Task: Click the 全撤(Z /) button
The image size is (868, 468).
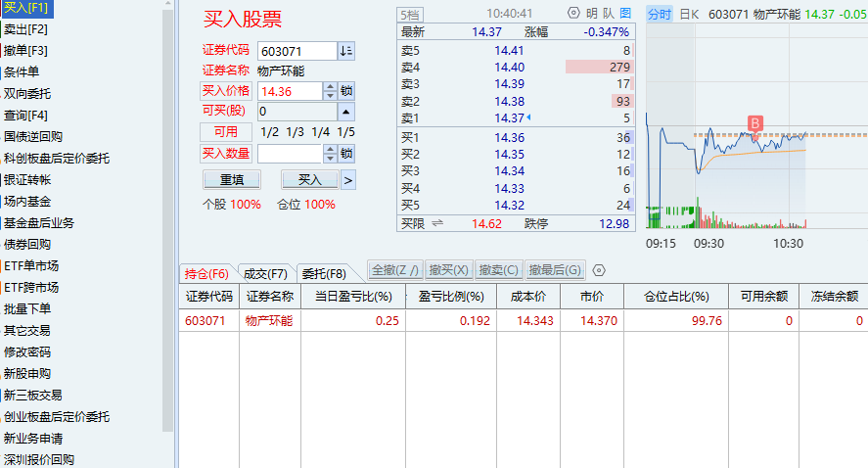Action: [395, 270]
